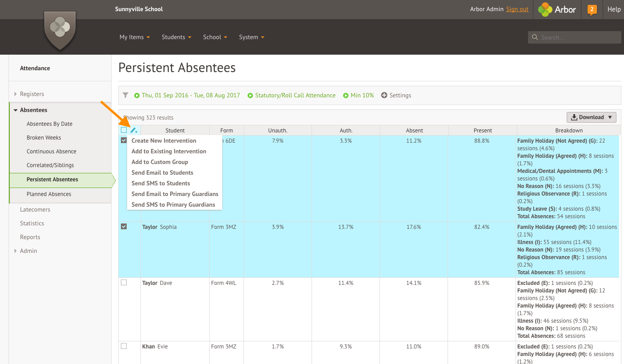Screen dimensions: 624x364
Task: Open Broken Weeks page
Action: point(44,138)
